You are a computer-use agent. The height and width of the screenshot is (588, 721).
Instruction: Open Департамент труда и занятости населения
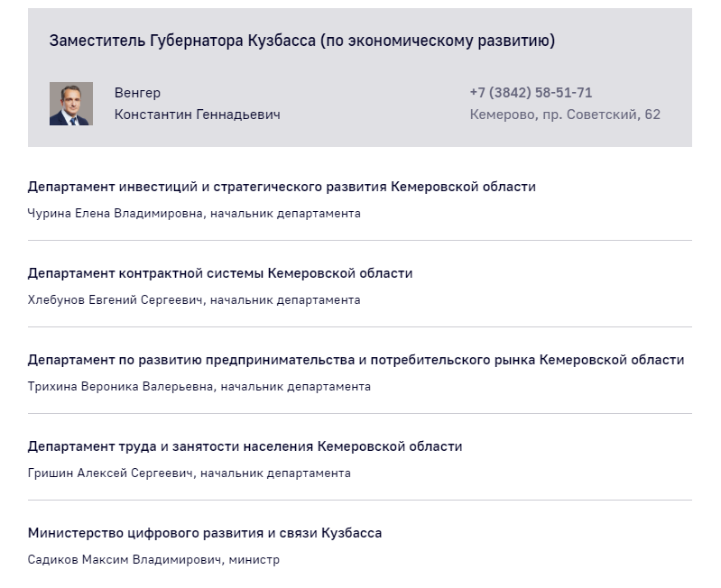[245, 446]
